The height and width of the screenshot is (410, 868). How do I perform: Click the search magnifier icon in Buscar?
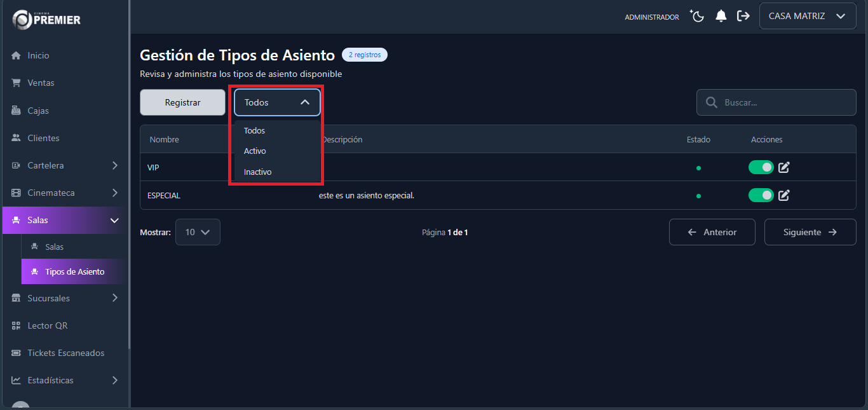[x=710, y=102]
